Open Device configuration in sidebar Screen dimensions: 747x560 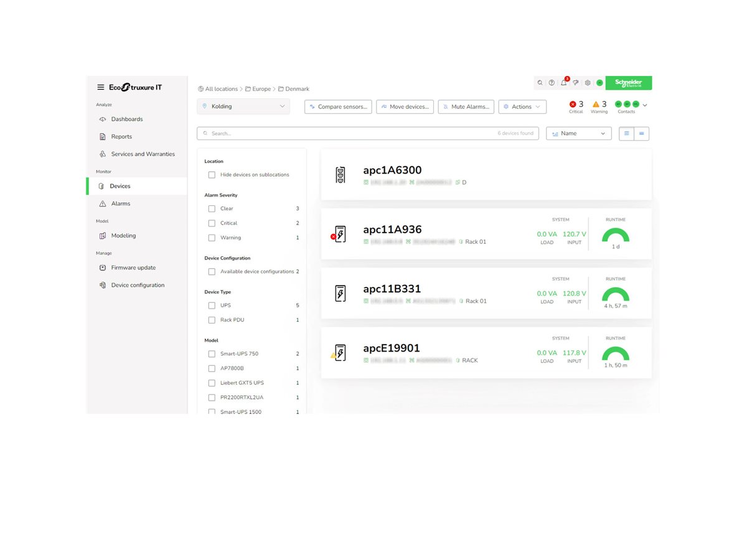(138, 284)
